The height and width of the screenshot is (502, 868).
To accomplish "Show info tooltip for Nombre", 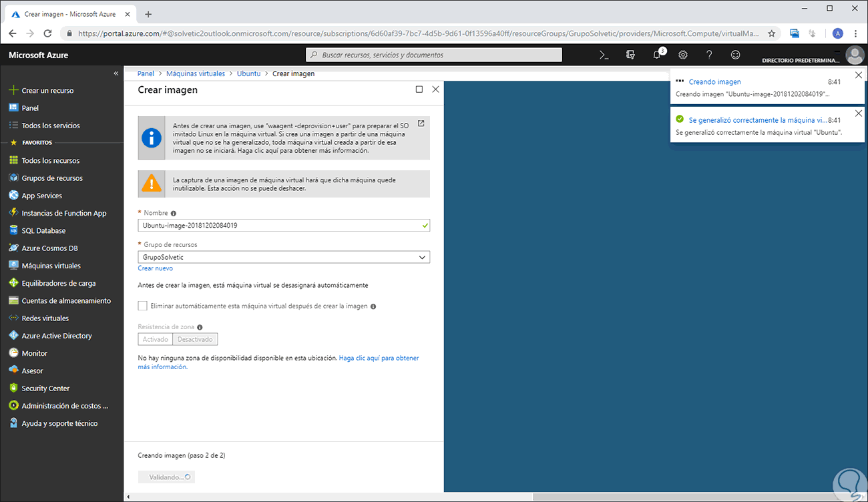I will 174,214.
